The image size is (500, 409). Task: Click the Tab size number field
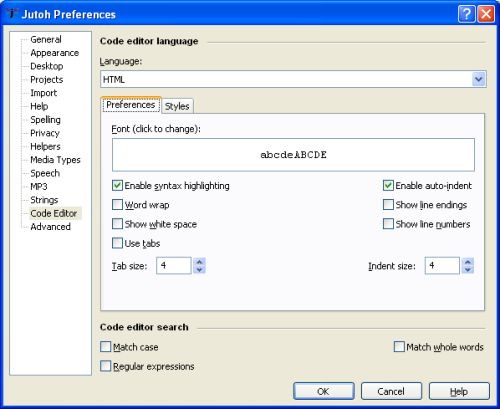click(174, 266)
